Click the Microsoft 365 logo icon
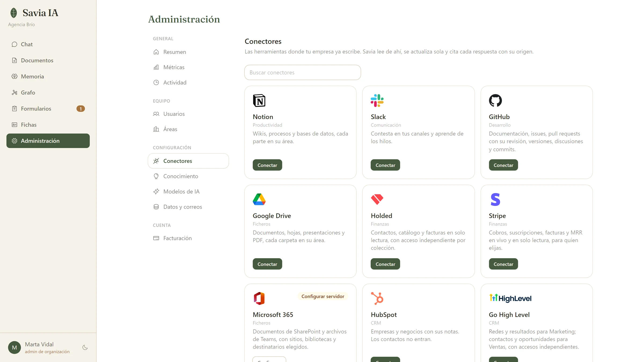The image size is (644, 362). [259, 298]
